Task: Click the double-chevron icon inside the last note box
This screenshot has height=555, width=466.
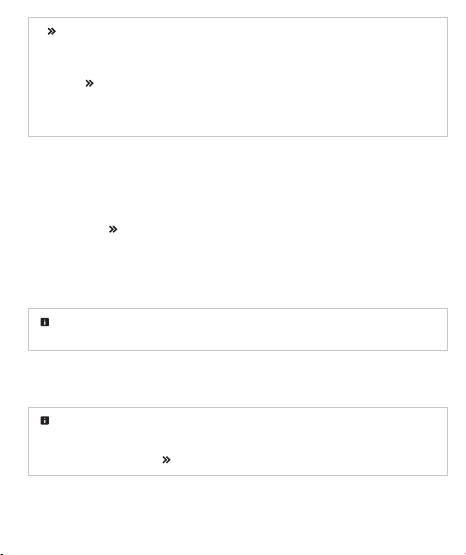Action: pos(166,460)
